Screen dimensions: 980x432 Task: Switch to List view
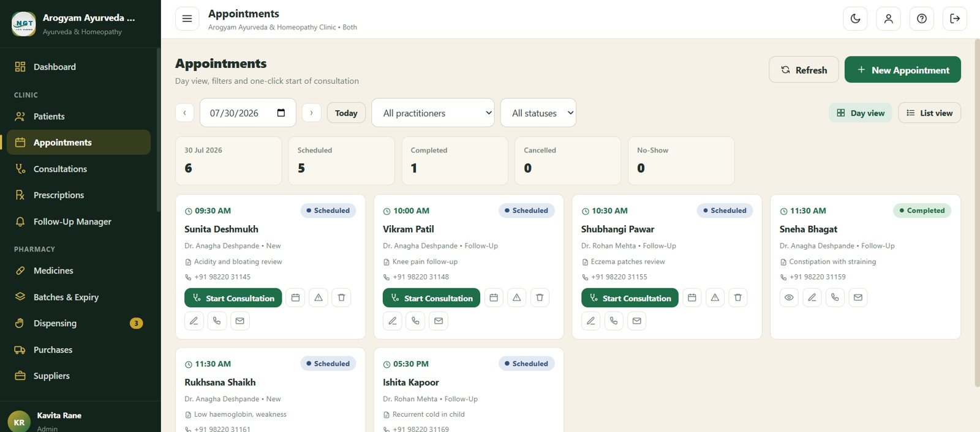[929, 113]
